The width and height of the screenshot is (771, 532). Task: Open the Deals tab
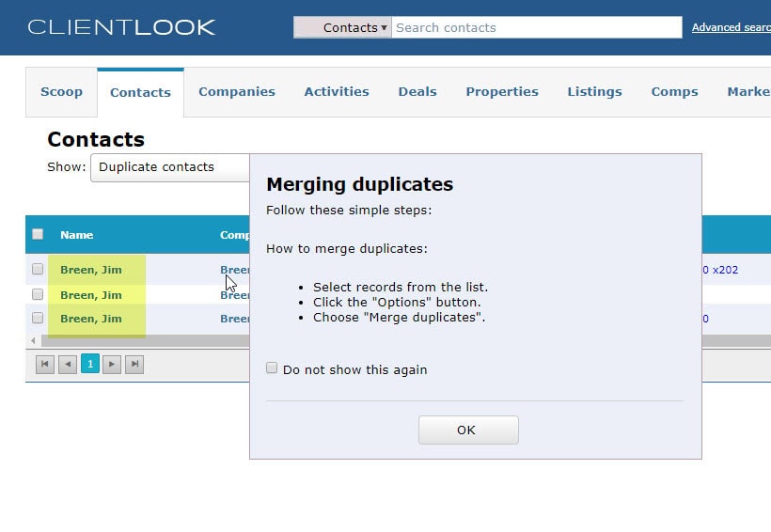point(417,92)
